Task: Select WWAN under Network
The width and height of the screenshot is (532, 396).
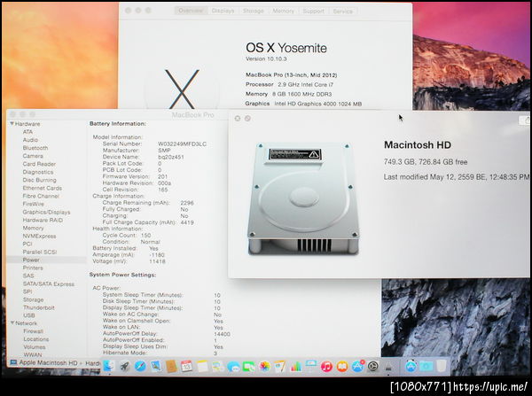Action: pos(33,355)
